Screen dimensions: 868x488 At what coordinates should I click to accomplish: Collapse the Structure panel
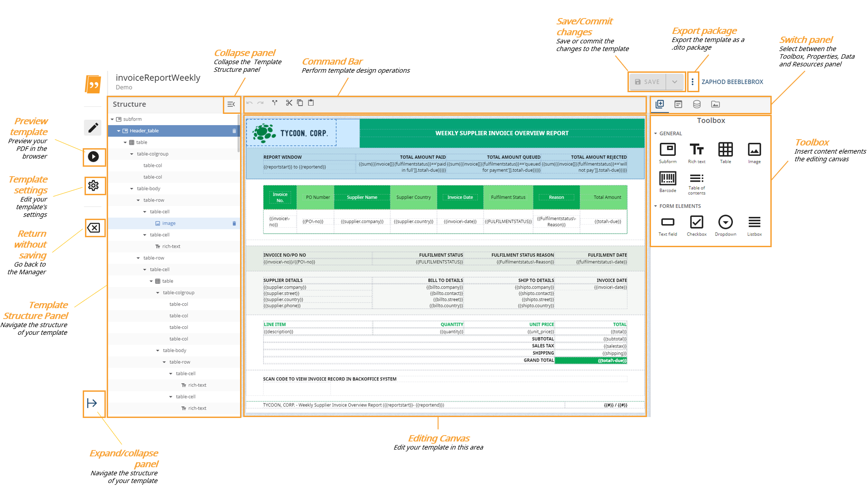pos(231,104)
